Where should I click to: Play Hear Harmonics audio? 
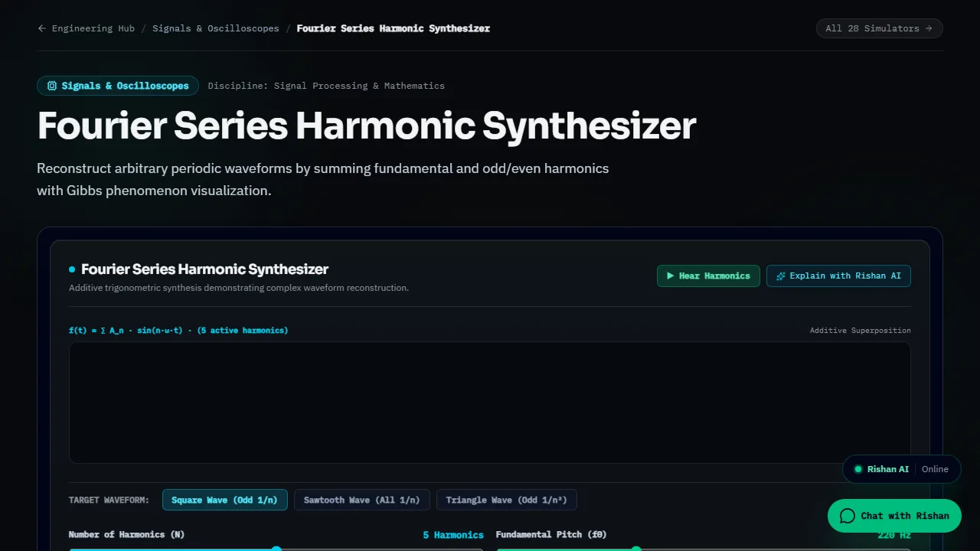point(708,275)
